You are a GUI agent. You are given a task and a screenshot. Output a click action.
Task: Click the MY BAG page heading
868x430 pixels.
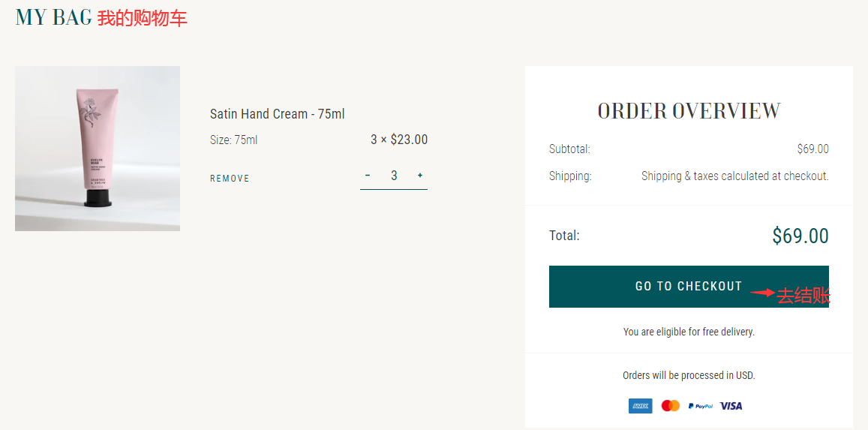53,17
